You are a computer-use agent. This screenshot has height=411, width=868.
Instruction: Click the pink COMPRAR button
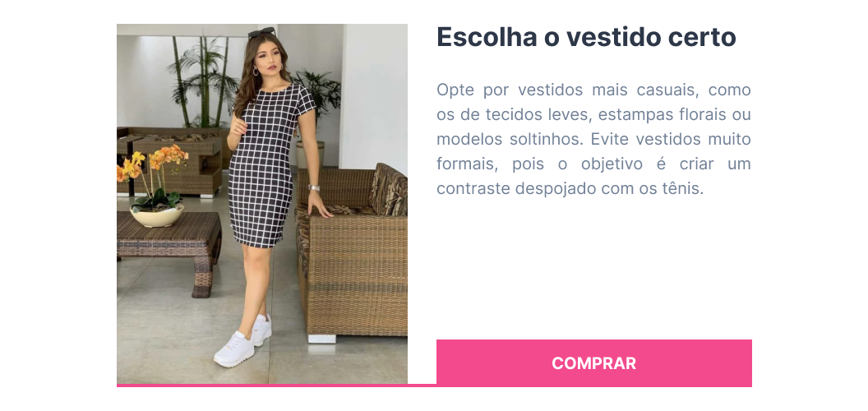pyautogui.click(x=594, y=363)
